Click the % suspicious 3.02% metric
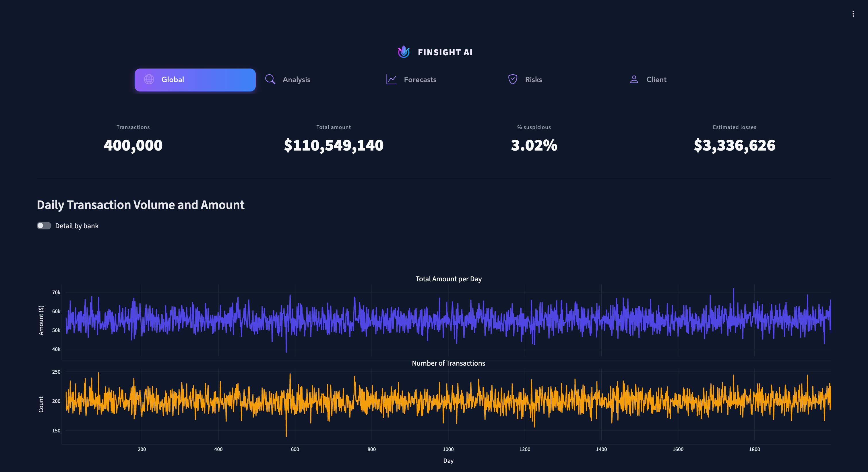This screenshot has height=472, width=868. click(x=534, y=145)
